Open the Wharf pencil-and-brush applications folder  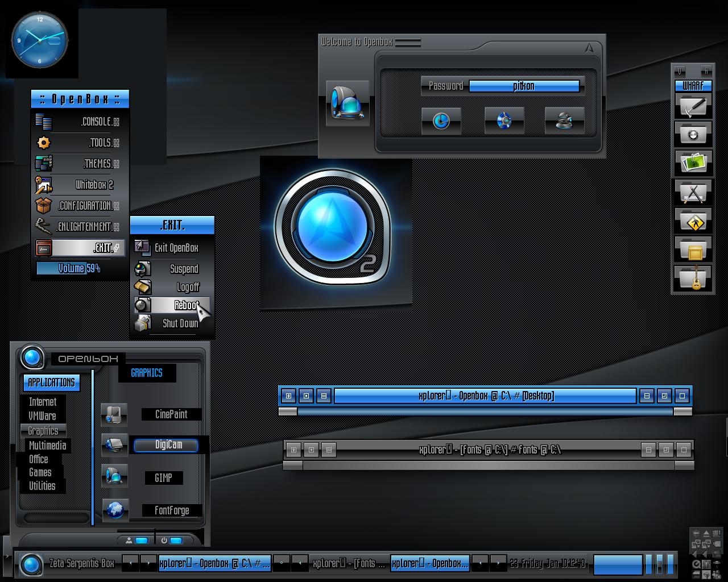point(693,192)
